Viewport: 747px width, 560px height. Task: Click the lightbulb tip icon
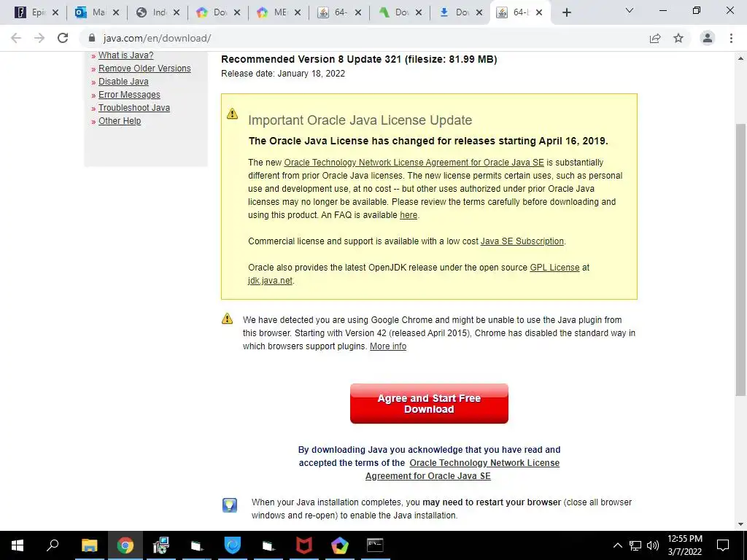click(x=230, y=505)
